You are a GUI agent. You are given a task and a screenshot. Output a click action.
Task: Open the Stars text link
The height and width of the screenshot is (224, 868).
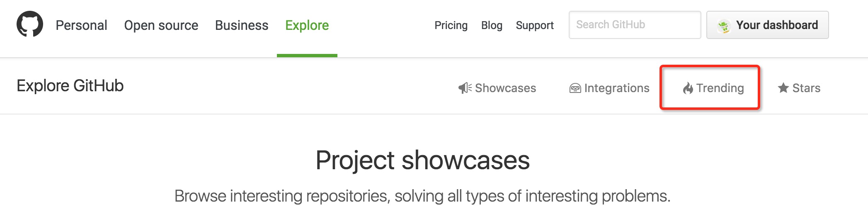[806, 88]
